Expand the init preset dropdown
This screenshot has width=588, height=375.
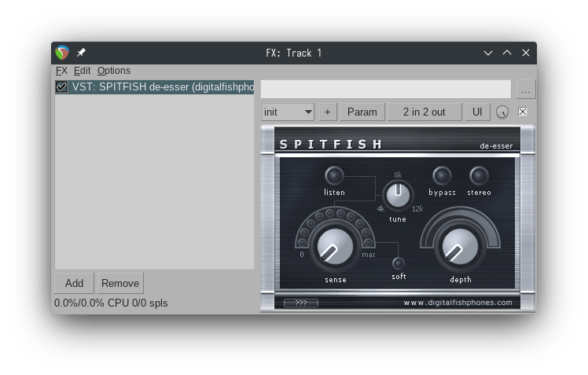288,112
